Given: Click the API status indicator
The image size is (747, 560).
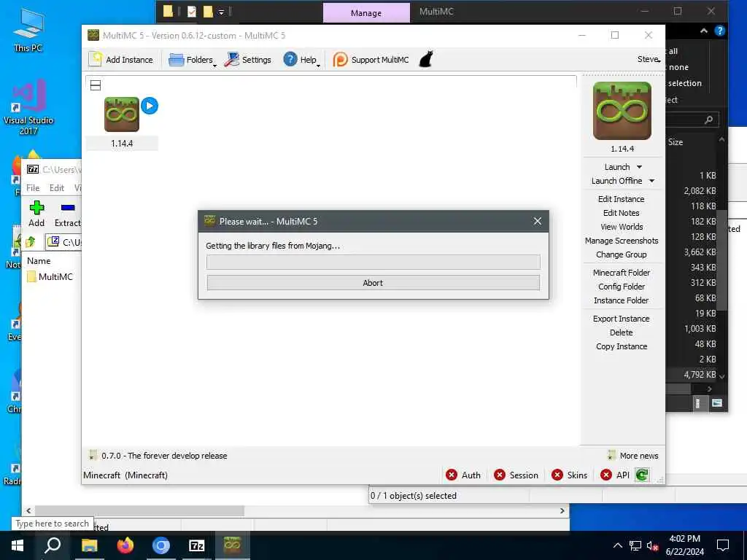Looking at the screenshot, I should [615, 475].
